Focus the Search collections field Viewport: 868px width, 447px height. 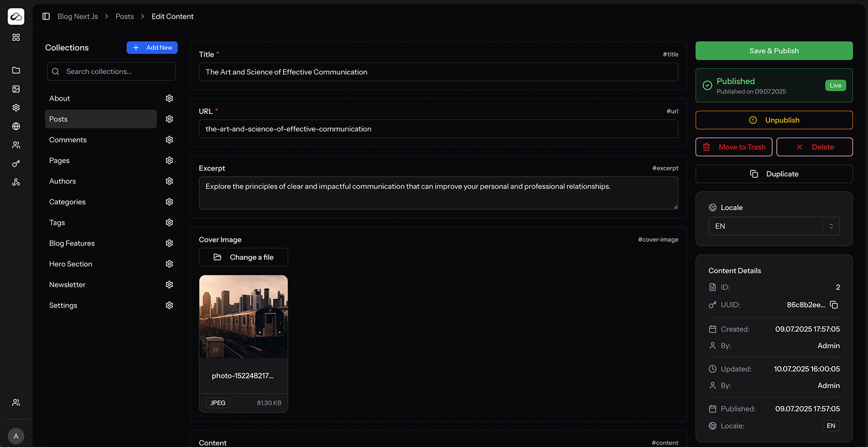pyautogui.click(x=111, y=71)
